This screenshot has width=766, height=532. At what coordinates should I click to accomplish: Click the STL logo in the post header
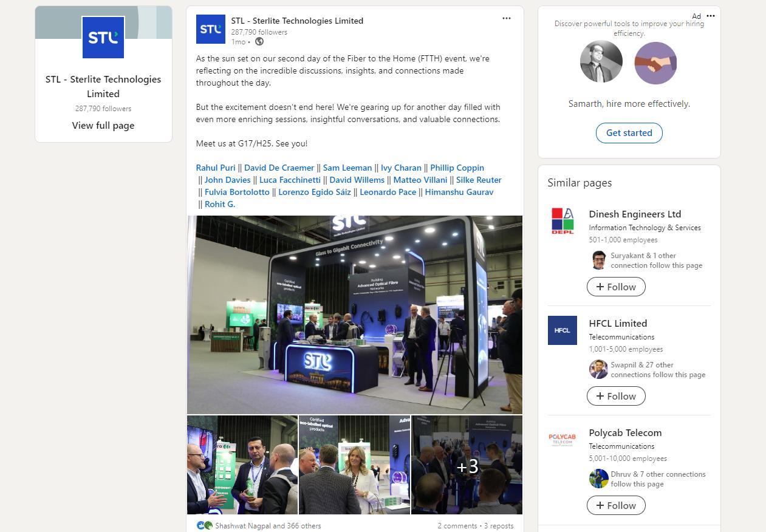[211, 29]
